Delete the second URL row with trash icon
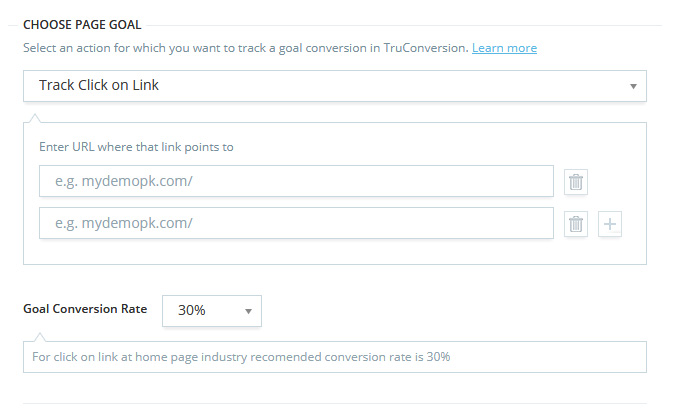This screenshot has height=420, width=679. point(576,224)
